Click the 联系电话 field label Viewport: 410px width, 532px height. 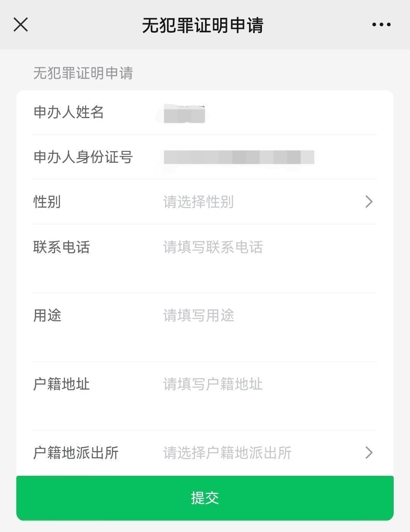point(61,248)
